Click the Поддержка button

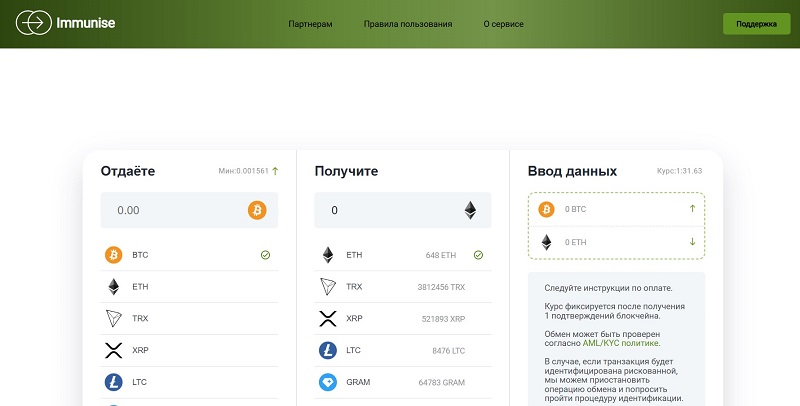tap(756, 24)
